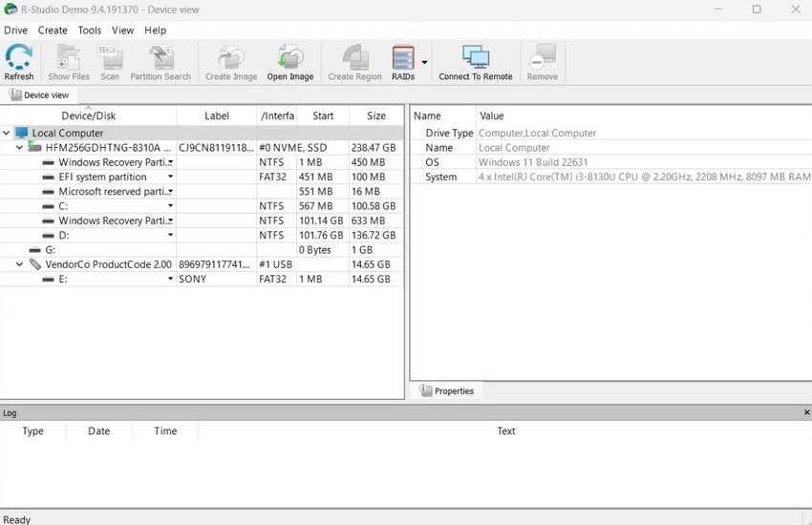Click the Refresh toolbar icon
This screenshot has width=812, height=525.
19,57
